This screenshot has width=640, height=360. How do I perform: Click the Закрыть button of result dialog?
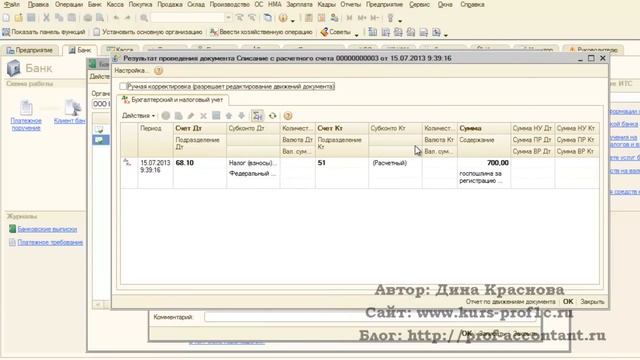[x=592, y=302]
